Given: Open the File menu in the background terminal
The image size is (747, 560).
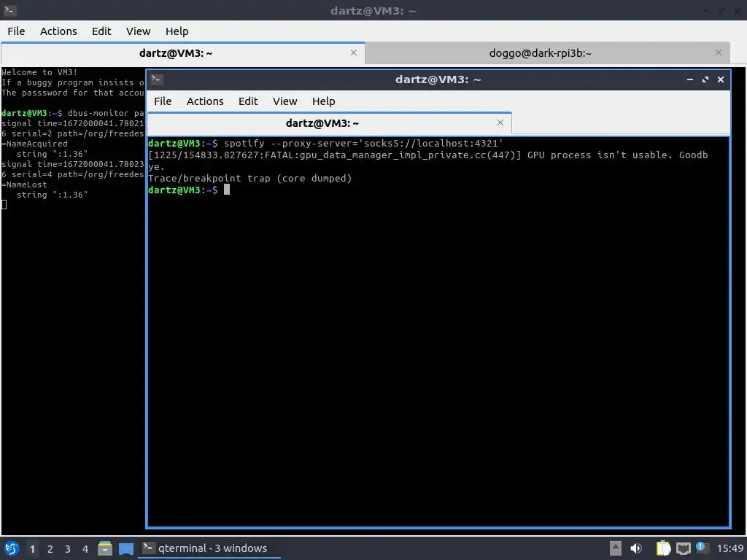Looking at the screenshot, I should click(x=16, y=31).
